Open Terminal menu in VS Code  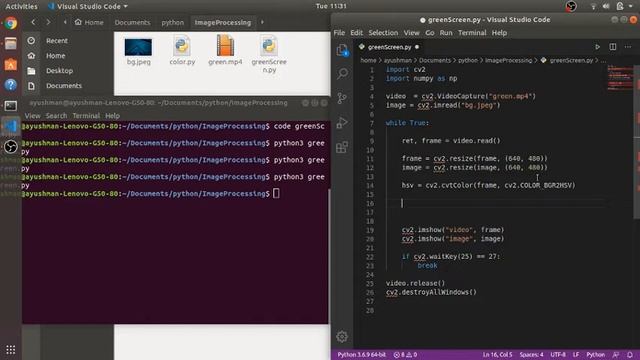coord(472,33)
